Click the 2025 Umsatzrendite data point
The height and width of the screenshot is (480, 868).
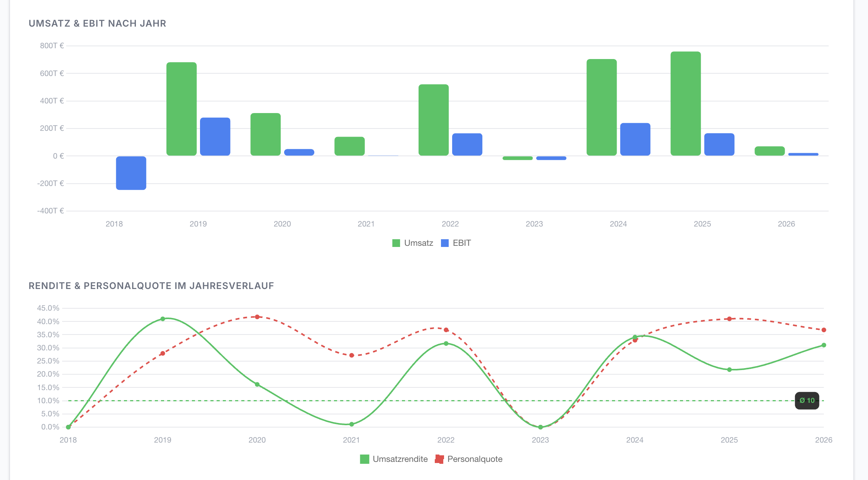click(729, 370)
